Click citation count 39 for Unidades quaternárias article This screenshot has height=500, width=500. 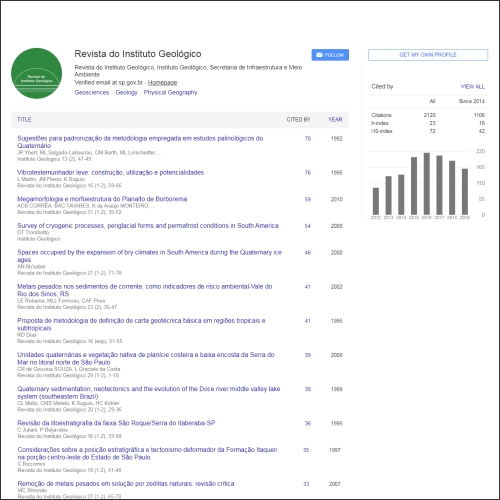tap(308, 355)
